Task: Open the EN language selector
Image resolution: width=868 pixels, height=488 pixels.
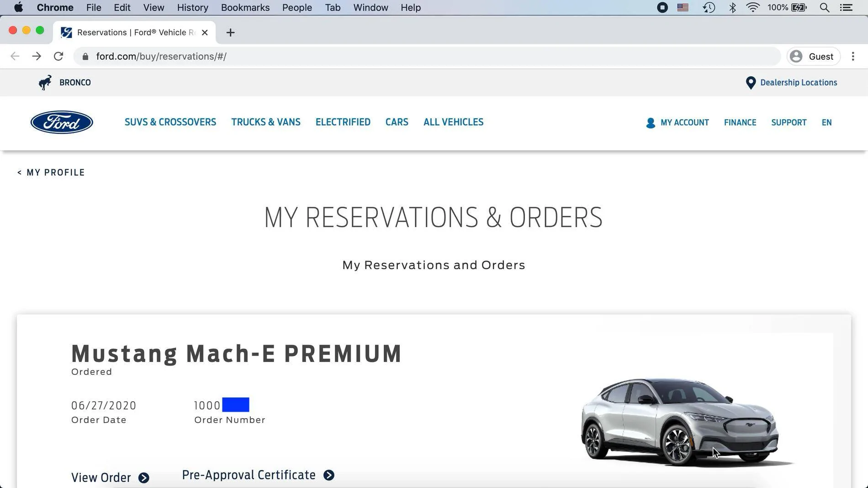Action: 826,123
